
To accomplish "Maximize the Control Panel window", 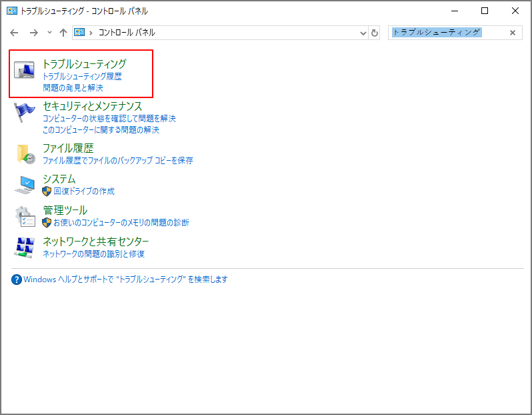I will (x=485, y=11).
